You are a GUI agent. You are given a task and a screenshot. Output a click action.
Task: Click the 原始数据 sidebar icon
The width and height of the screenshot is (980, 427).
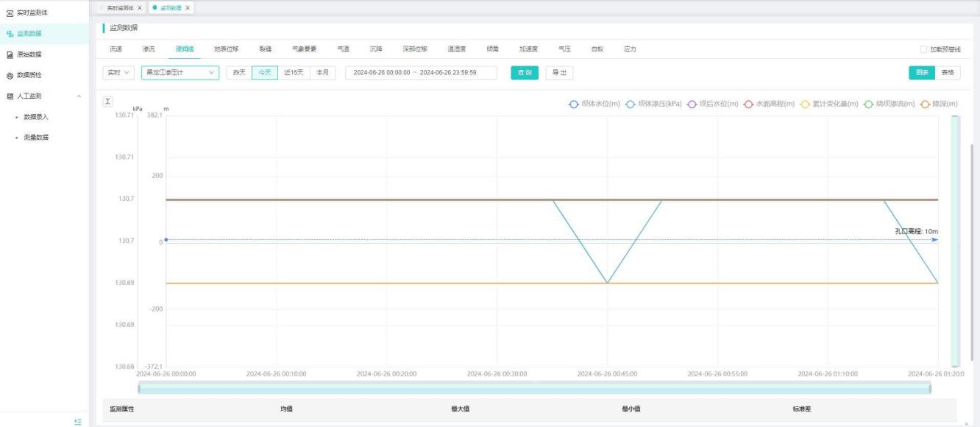[10, 54]
